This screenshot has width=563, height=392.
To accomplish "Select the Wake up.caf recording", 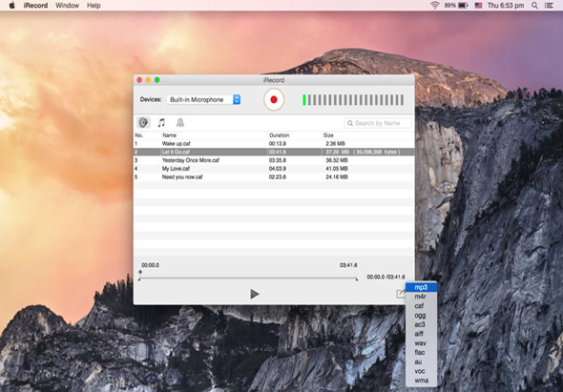I will tap(274, 144).
